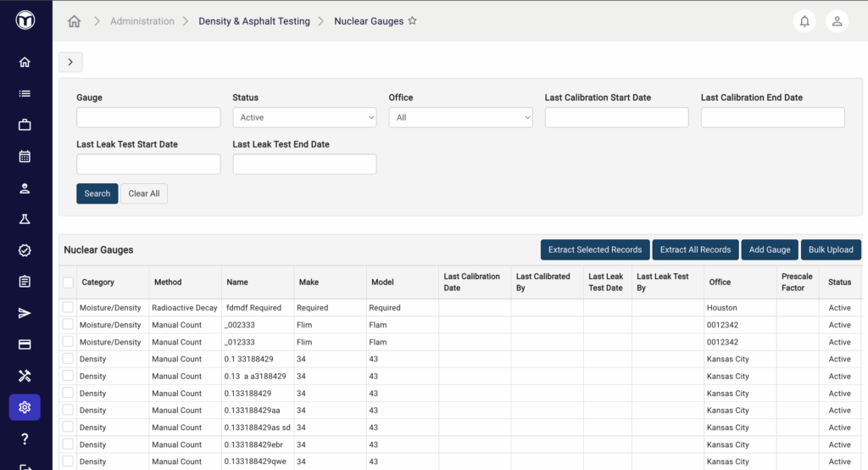This screenshot has width=868, height=470.
Task: Open the checkmark badge icon in the sidebar
Action: coord(25,250)
